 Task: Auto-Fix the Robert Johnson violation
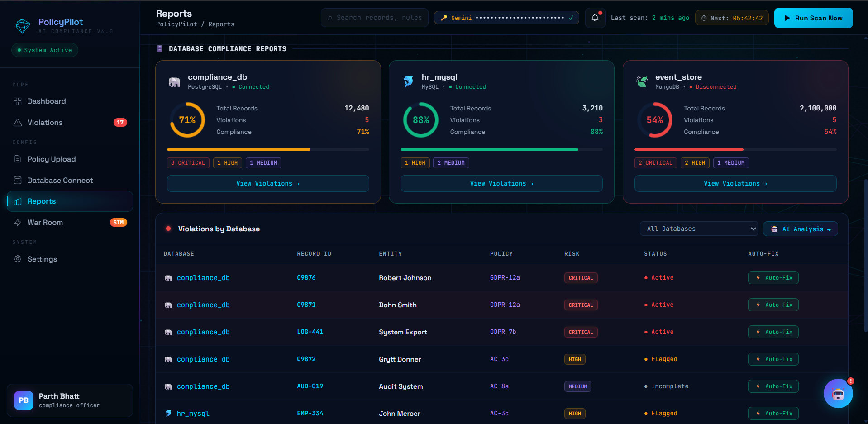tap(773, 278)
